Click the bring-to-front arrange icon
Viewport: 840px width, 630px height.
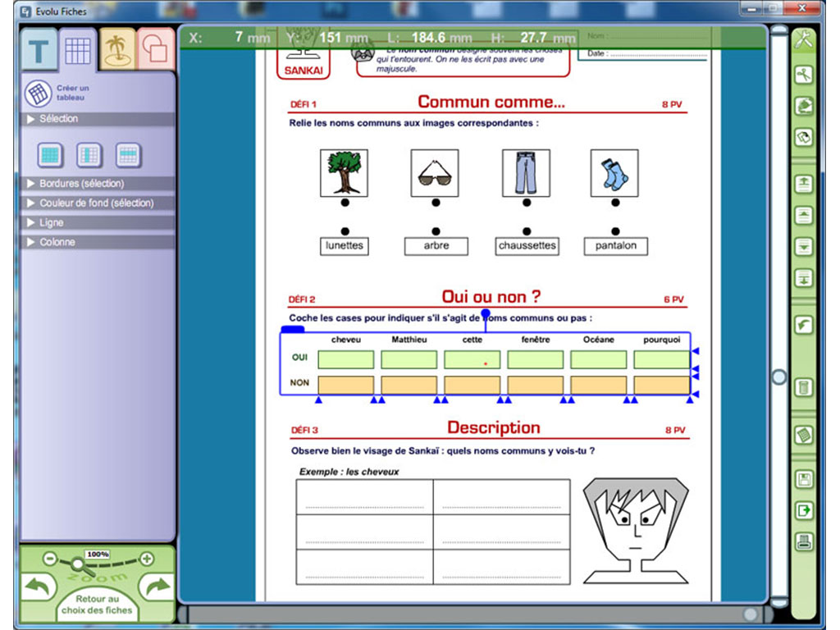(x=802, y=185)
